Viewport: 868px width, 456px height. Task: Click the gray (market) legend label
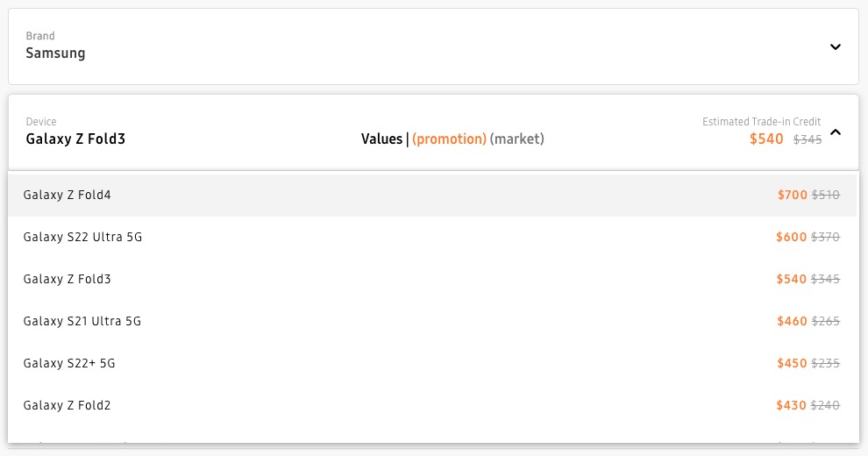coord(516,139)
